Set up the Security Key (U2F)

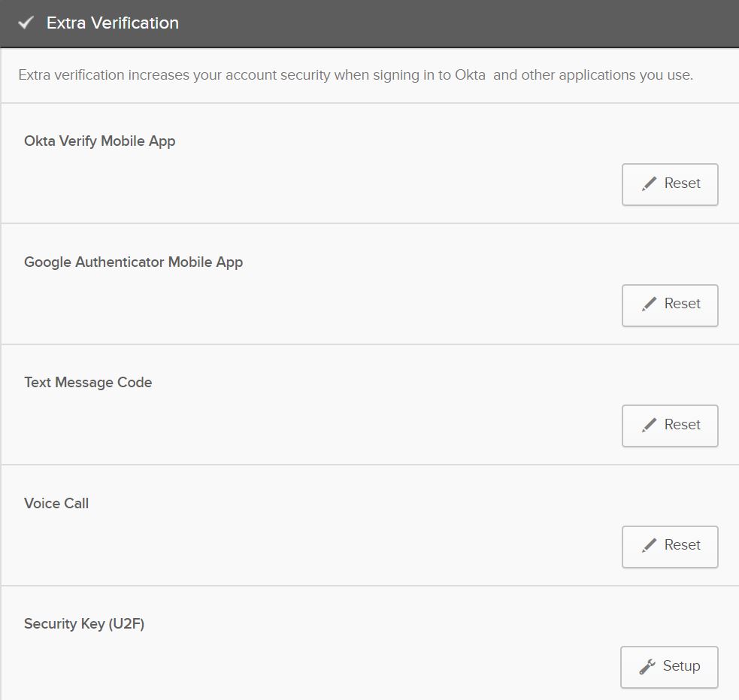pos(669,667)
